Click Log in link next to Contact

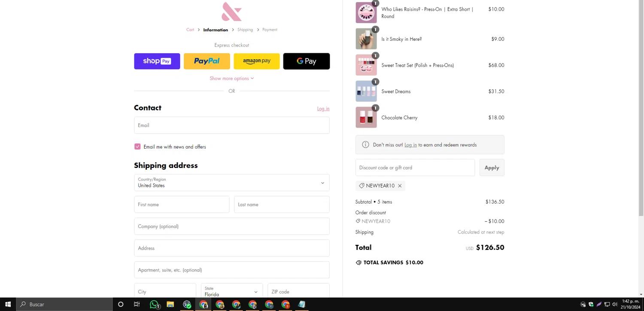(x=323, y=109)
